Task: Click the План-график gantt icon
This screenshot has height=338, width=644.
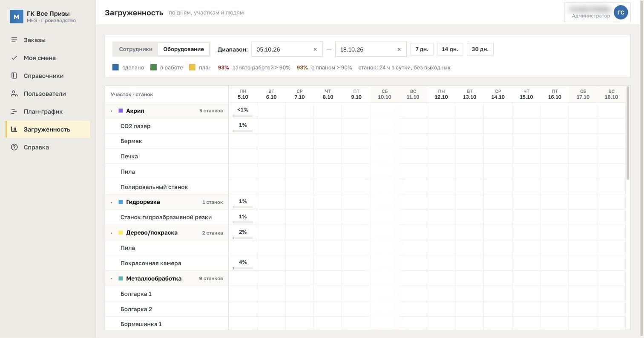Action: point(14,112)
